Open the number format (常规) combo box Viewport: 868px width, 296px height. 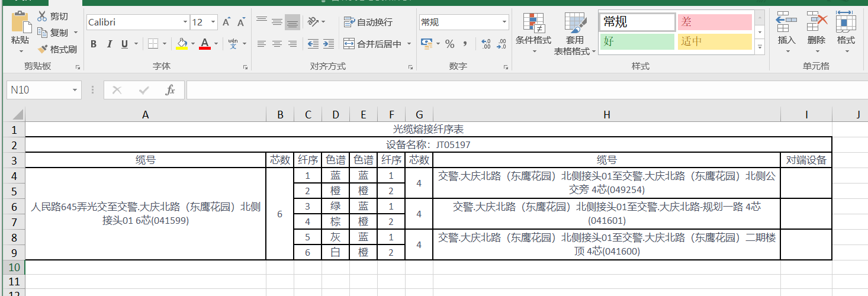(x=464, y=22)
